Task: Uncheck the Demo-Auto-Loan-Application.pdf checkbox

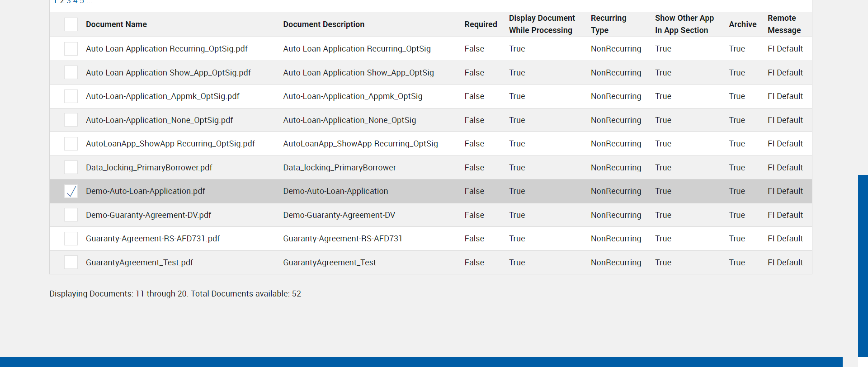Action: coord(71,191)
